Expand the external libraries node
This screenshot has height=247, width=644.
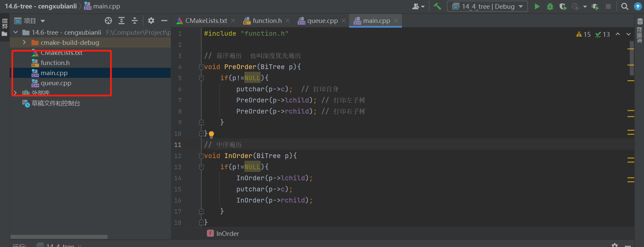(x=15, y=92)
